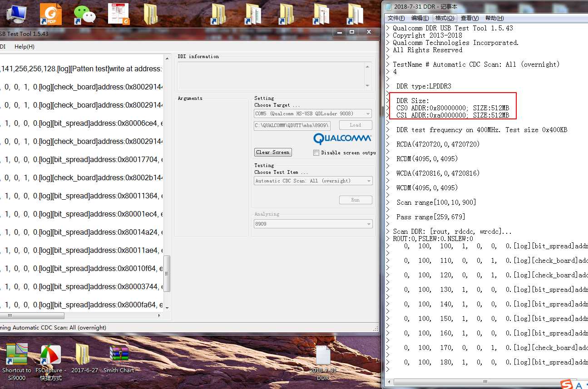This screenshot has width=588, height=389.
Task: Click the 'TestName # Automatic CDC Scan' line
Action: click(x=476, y=64)
